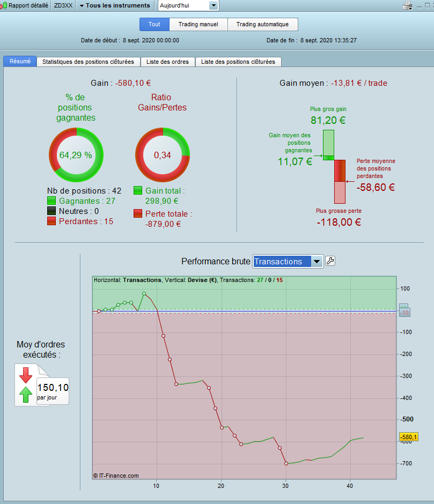This screenshot has height=504, width=434.
Task: Click the Perdantes : 15 label
Action: coord(86,221)
